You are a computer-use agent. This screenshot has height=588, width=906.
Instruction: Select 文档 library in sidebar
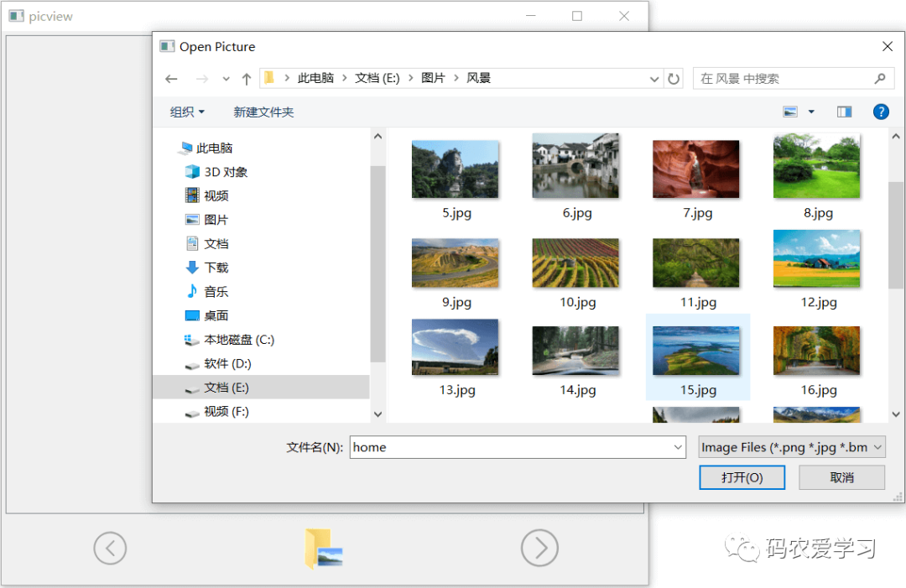pyautogui.click(x=207, y=244)
